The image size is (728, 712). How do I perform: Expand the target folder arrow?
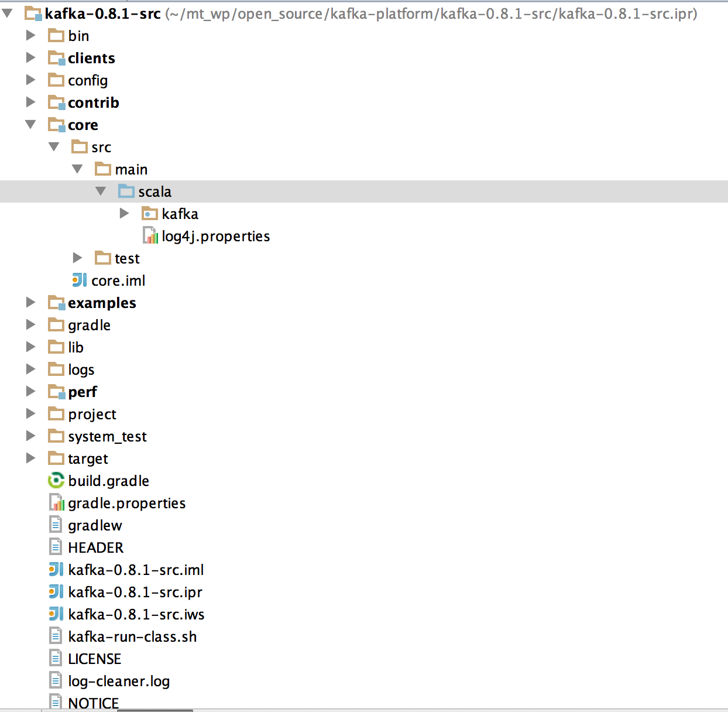pos(31,458)
